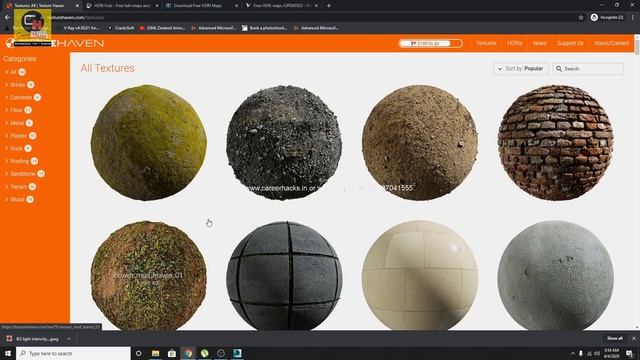Open the HDRIs nav menu item
640x360 pixels.
coord(514,43)
